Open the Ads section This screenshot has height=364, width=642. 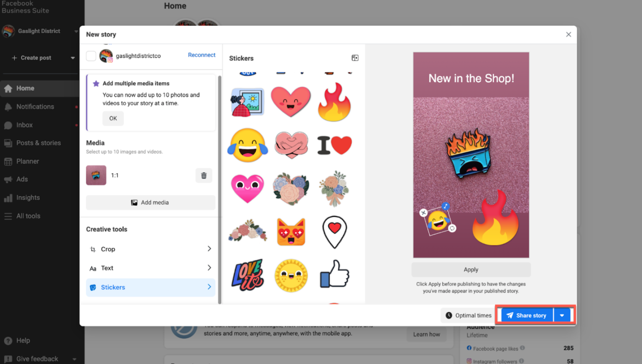pos(22,179)
